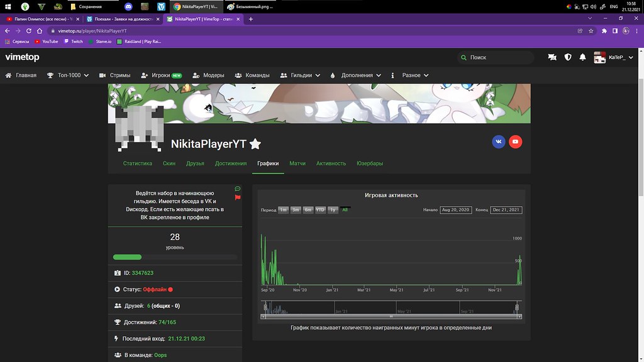
Task: Click the Поиск search field
Action: 497,57
